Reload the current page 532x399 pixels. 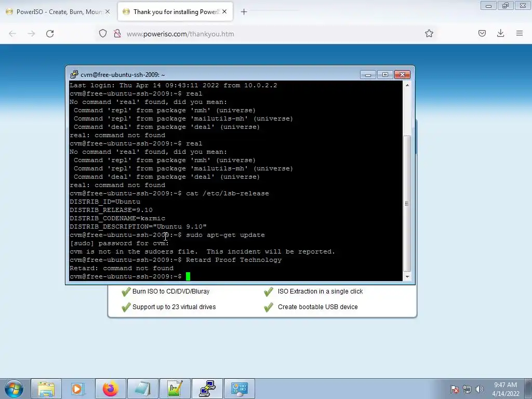[x=50, y=34]
